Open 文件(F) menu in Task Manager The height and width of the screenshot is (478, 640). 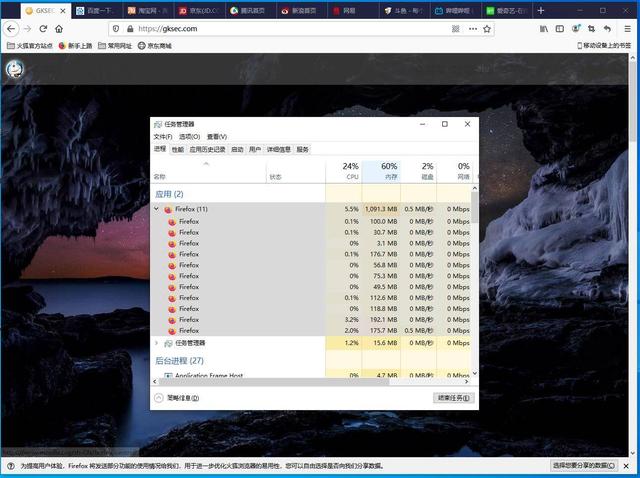163,137
